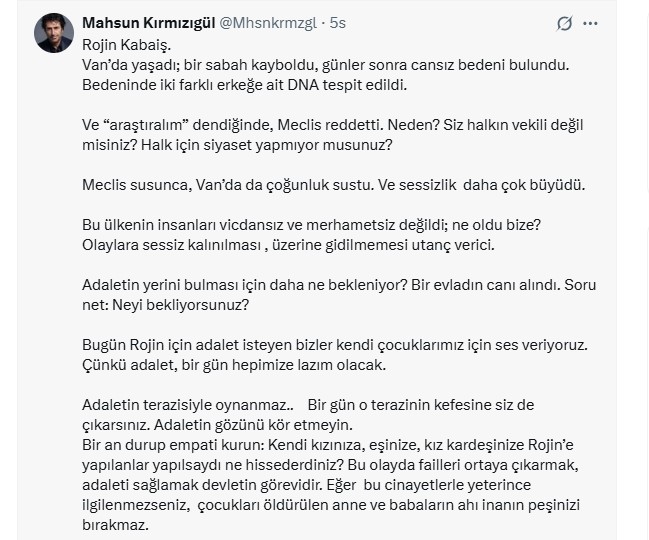Open the three-dot More options menu
The height and width of the screenshot is (540, 649).
pos(590,23)
